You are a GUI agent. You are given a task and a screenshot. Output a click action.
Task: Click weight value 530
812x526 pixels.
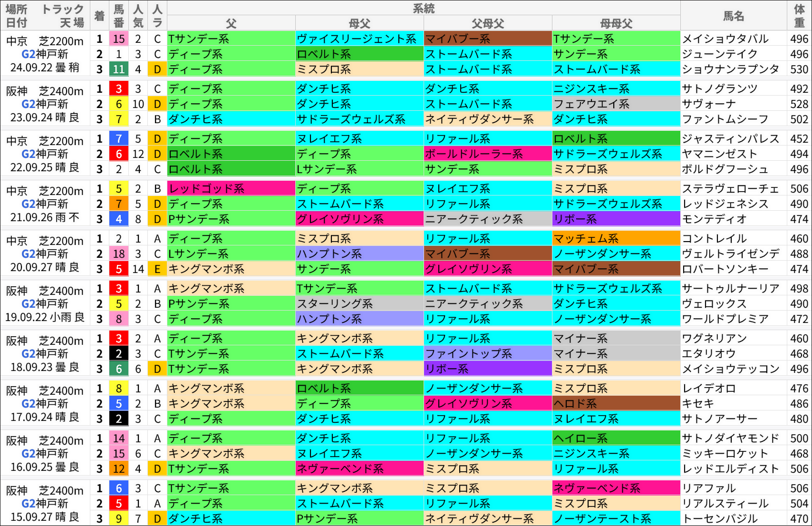[799, 69]
